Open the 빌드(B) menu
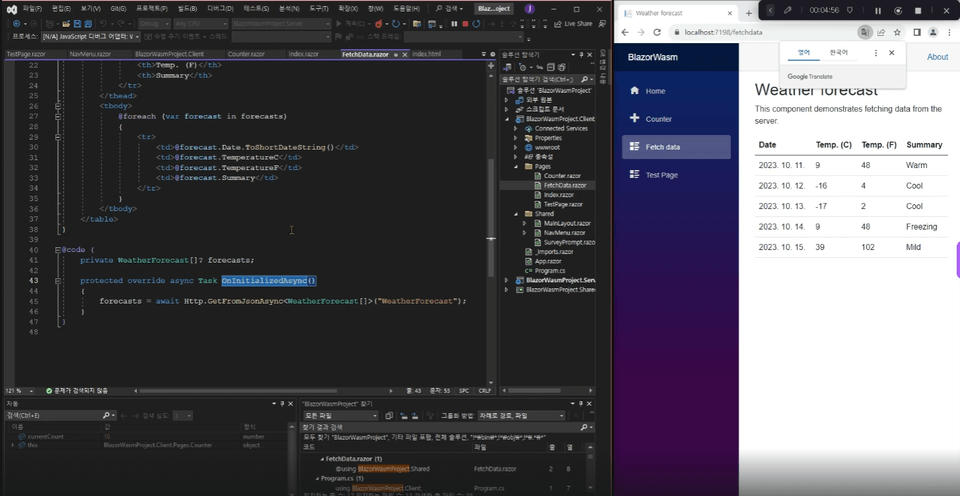Image resolution: width=960 pixels, height=496 pixels. (x=187, y=8)
